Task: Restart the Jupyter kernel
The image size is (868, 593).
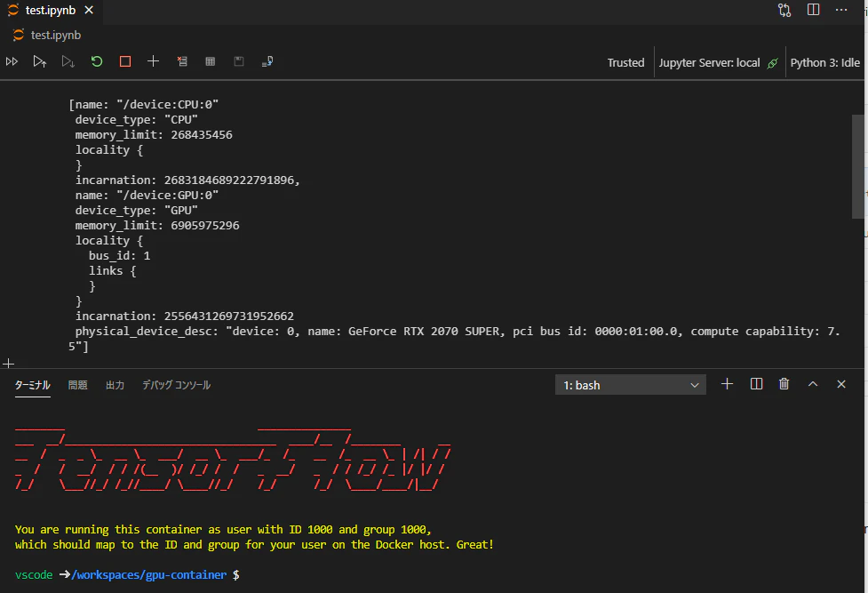Action: tap(97, 61)
